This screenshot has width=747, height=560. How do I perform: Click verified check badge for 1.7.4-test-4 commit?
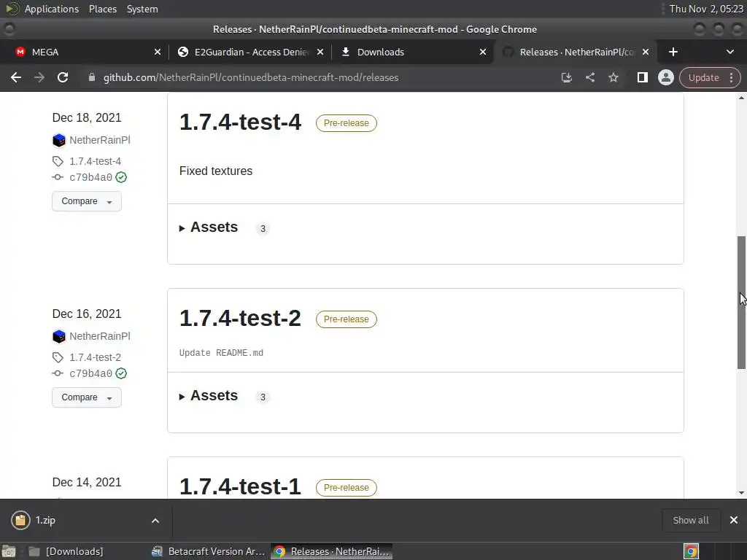point(121,177)
